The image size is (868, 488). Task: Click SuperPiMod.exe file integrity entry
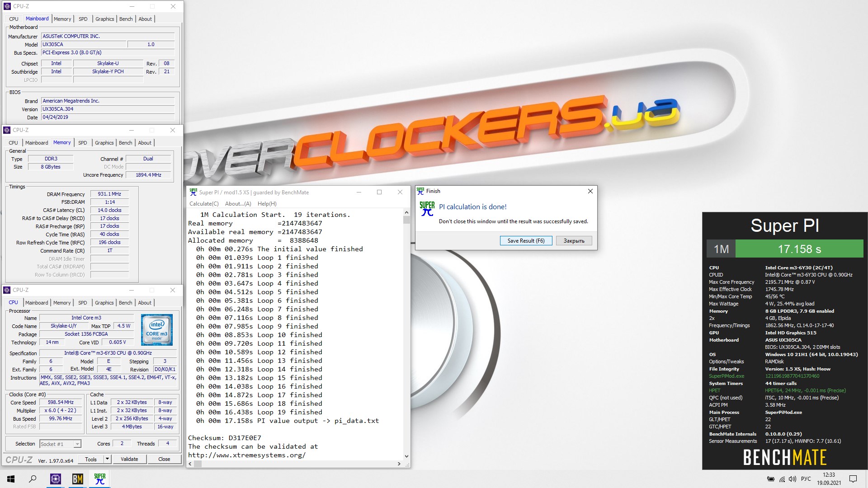726,376
